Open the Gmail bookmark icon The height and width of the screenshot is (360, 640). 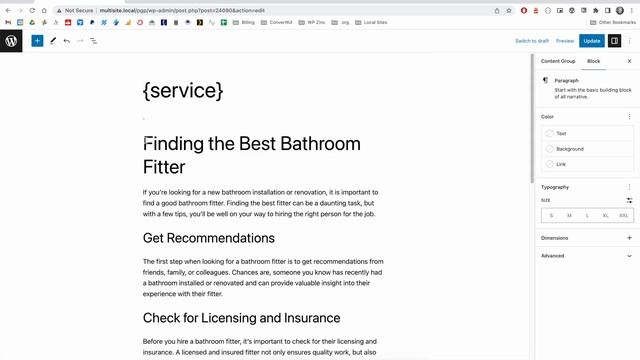pyautogui.click(x=8, y=22)
